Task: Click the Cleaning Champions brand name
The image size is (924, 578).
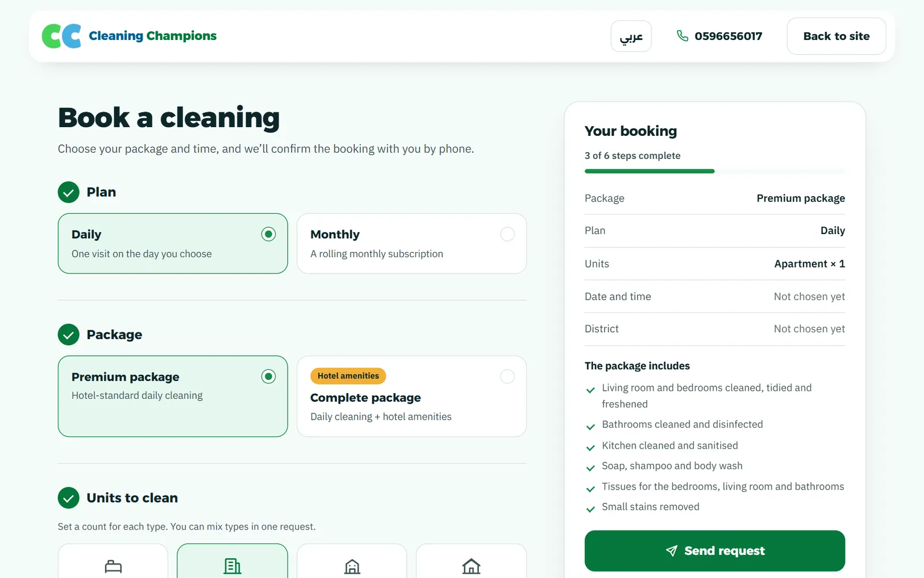Action: [x=152, y=36]
